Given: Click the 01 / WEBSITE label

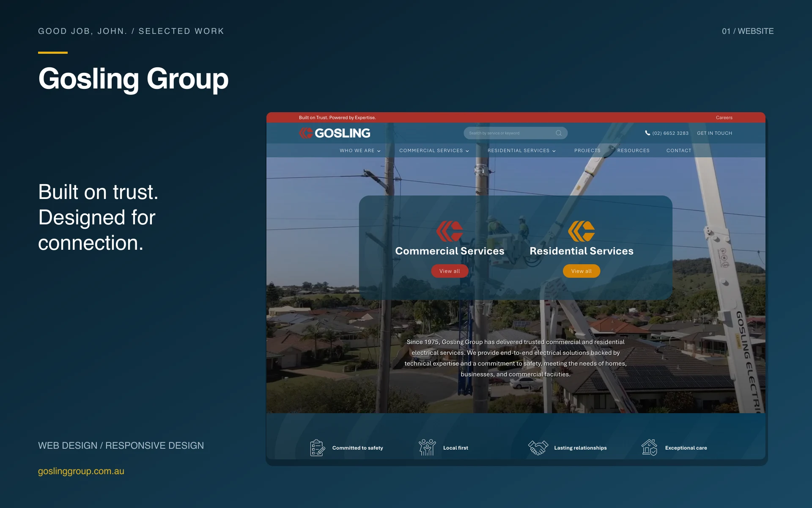Looking at the screenshot, I should (748, 31).
